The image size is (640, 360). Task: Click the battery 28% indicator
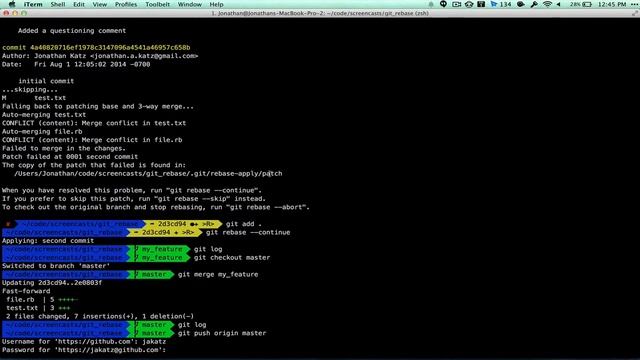[x=580, y=4]
